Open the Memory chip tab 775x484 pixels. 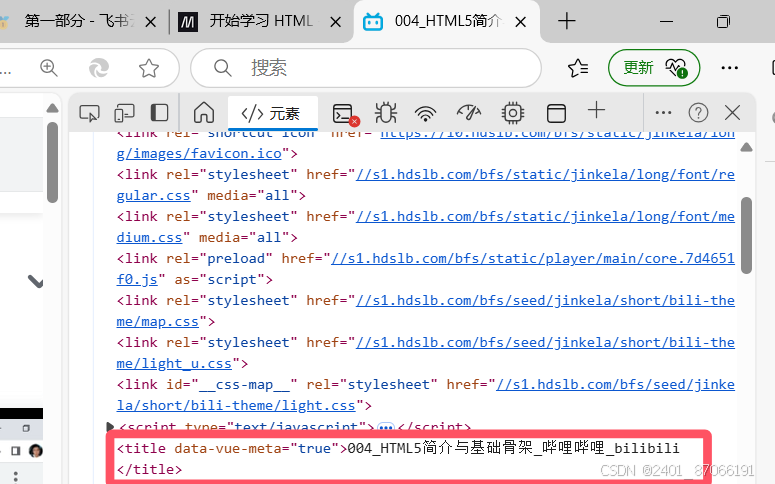(513, 113)
